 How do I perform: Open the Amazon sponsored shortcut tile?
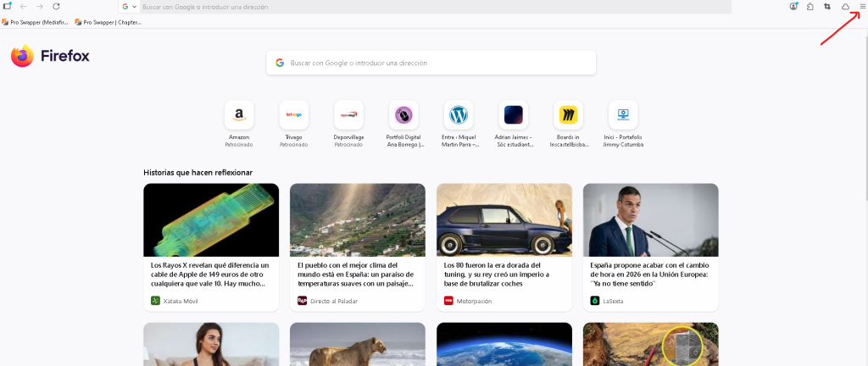tap(239, 114)
